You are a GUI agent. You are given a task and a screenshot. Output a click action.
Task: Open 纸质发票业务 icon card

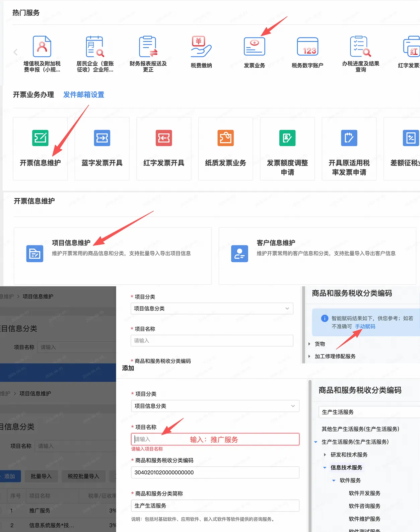coord(226,138)
